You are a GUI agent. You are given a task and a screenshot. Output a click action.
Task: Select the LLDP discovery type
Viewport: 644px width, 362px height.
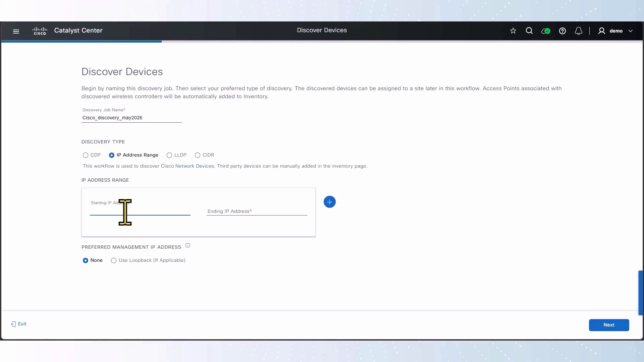169,155
